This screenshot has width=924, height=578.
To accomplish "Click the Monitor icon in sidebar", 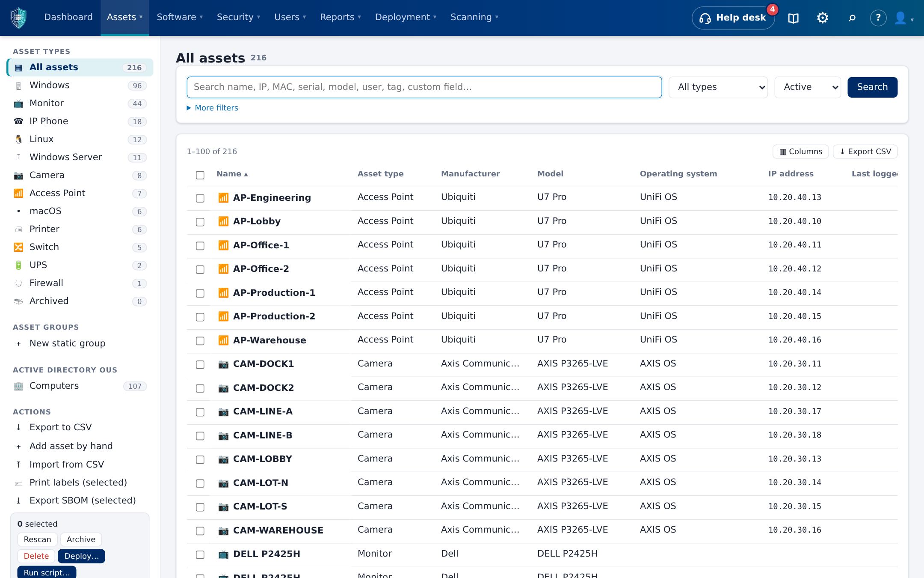I will 18,104.
